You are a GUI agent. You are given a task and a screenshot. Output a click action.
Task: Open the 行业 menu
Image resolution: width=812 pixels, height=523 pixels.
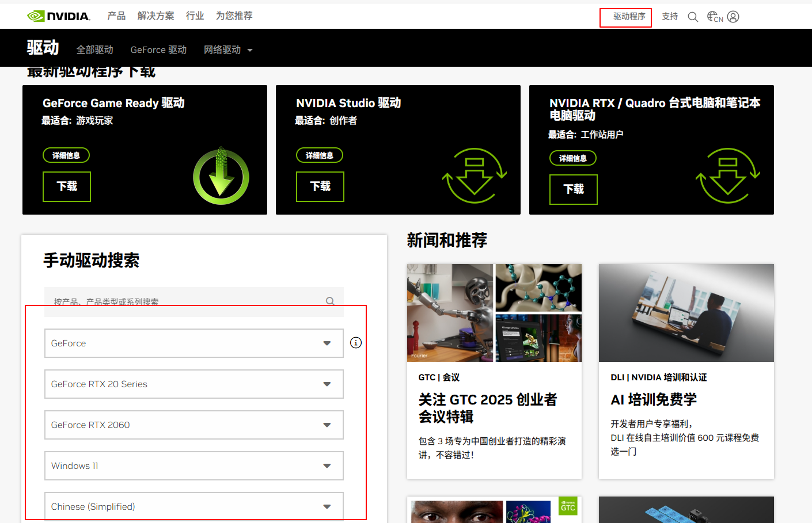[x=195, y=16]
